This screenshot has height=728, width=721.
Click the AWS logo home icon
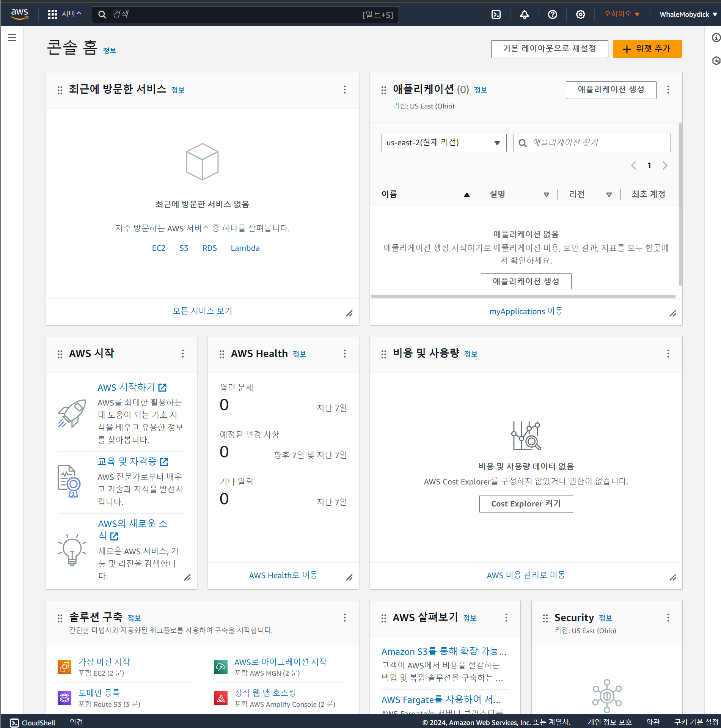pos(20,14)
